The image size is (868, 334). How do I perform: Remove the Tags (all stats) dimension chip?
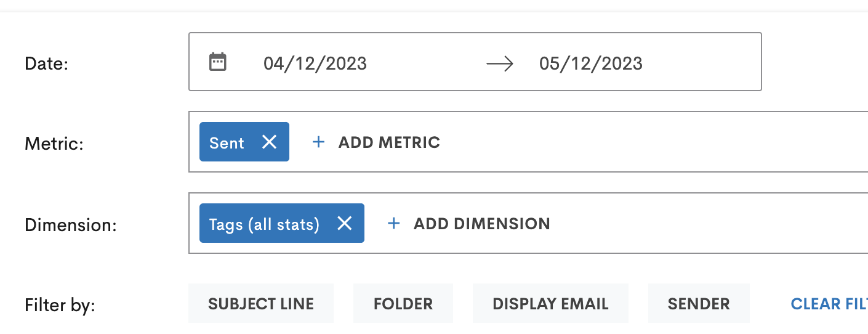[x=344, y=223]
